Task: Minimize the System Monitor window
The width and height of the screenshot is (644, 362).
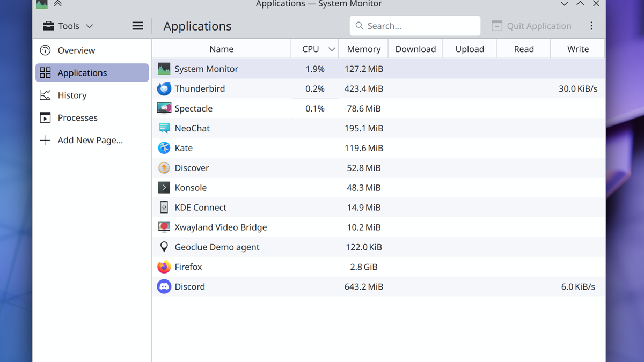Action: click(x=564, y=4)
